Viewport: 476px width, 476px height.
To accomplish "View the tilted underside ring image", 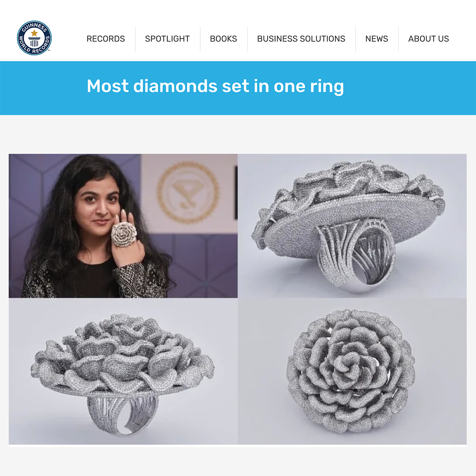I will (x=352, y=226).
